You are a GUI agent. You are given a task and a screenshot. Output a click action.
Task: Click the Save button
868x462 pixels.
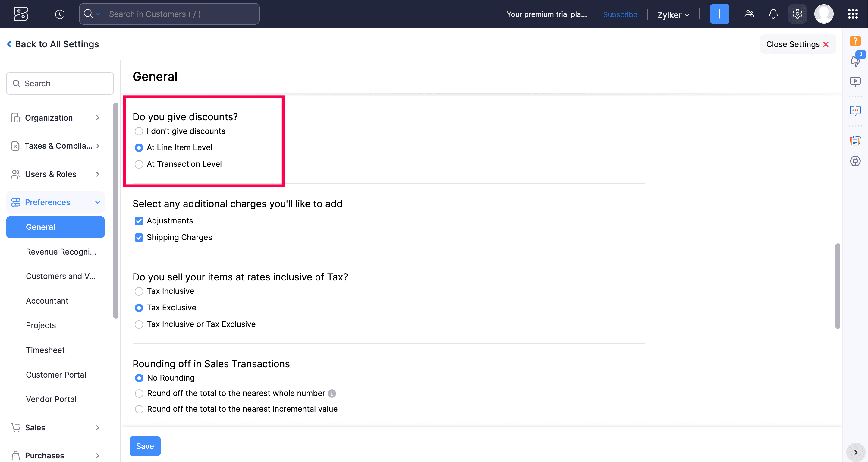click(145, 446)
